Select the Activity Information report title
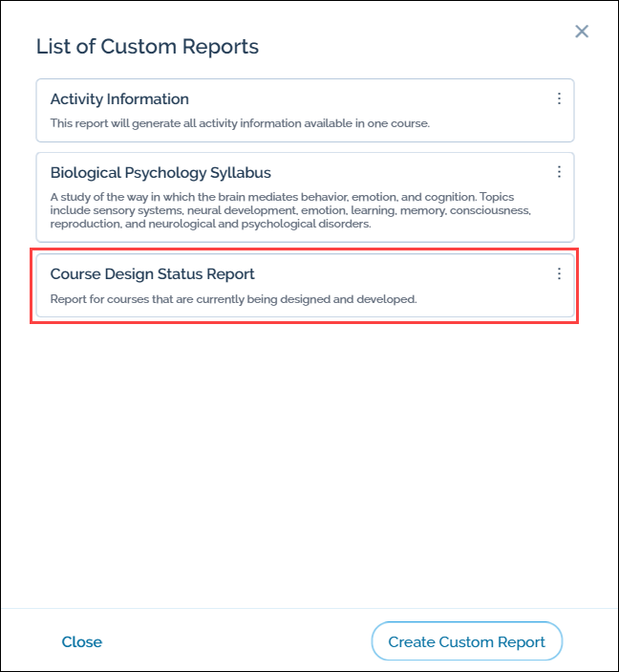The image size is (619, 672). coord(119,99)
